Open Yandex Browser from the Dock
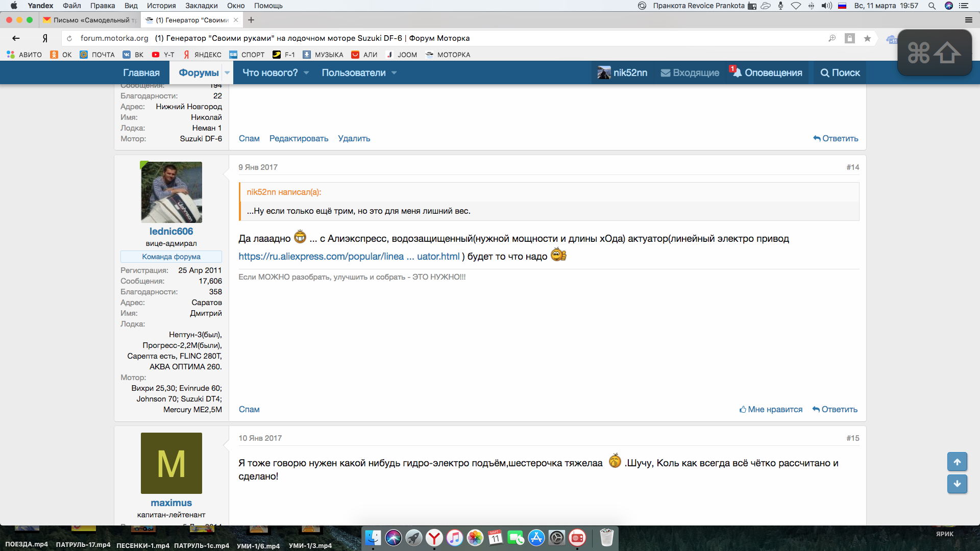Image resolution: width=980 pixels, height=551 pixels. [434, 537]
